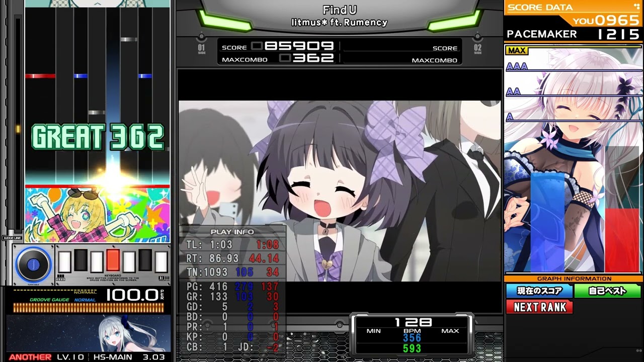Click the silver-haired girl banner image

point(89,334)
